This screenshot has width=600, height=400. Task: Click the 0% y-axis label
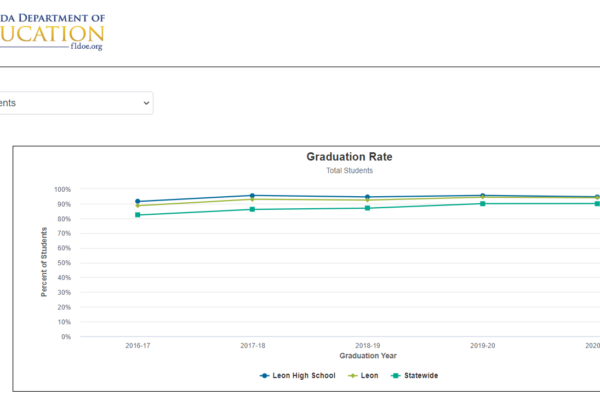click(66, 337)
